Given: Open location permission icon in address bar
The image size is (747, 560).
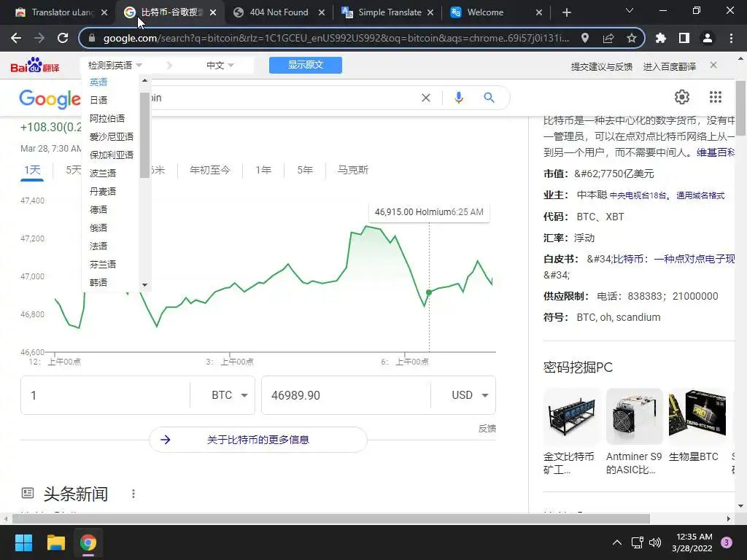Looking at the screenshot, I should [585, 38].
